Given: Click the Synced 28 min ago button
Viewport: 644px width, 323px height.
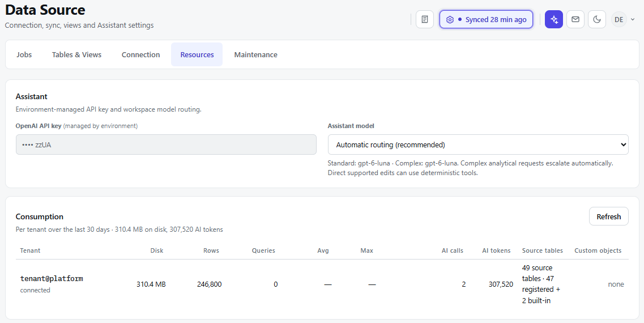Looking at the screenshot, I should [x=487, y=19].
